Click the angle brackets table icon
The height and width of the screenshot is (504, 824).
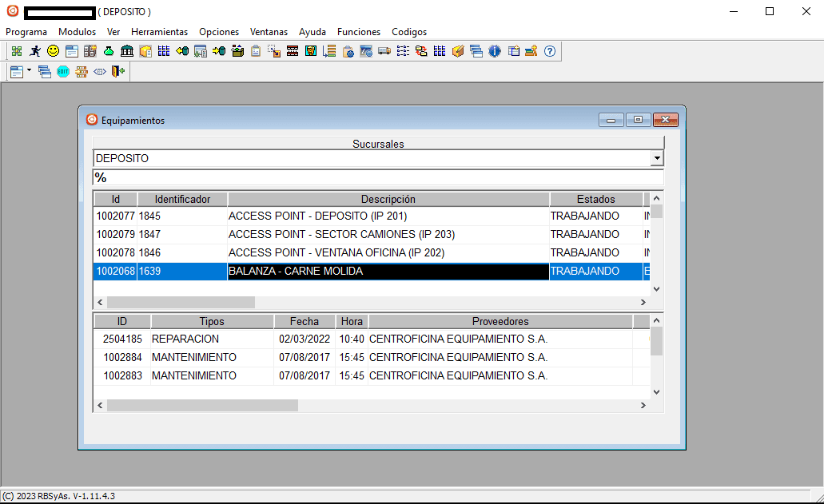(x=100, y=71)
